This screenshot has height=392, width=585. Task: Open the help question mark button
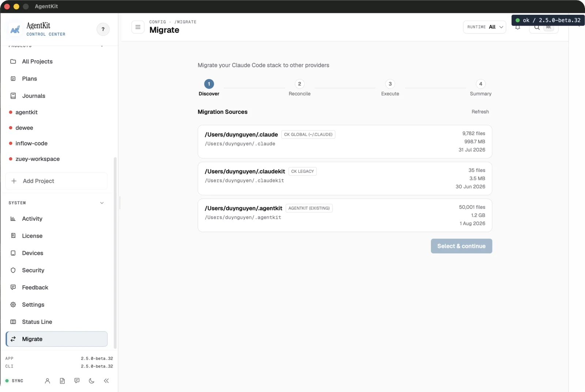103,29
